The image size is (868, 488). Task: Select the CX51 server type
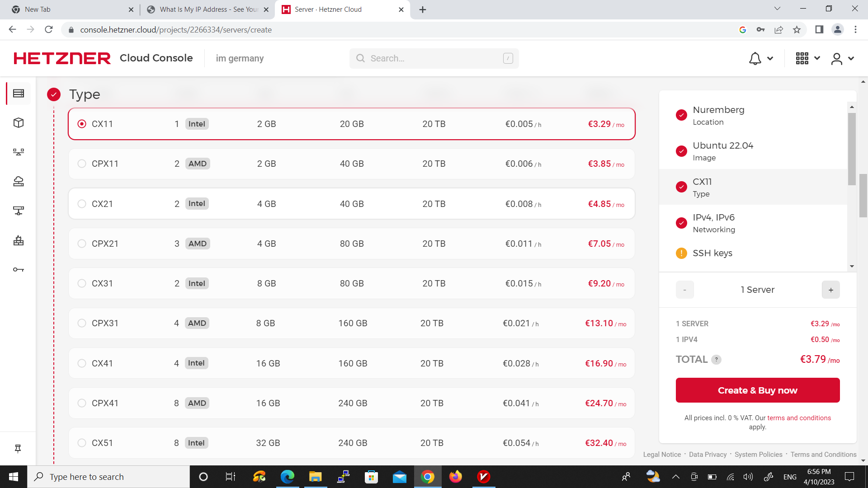tap(352, 443)
